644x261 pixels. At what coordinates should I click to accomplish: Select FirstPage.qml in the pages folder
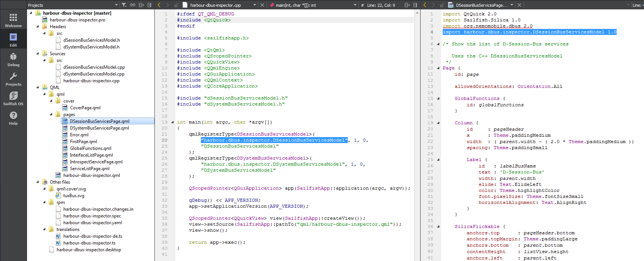tap(83, 141)
